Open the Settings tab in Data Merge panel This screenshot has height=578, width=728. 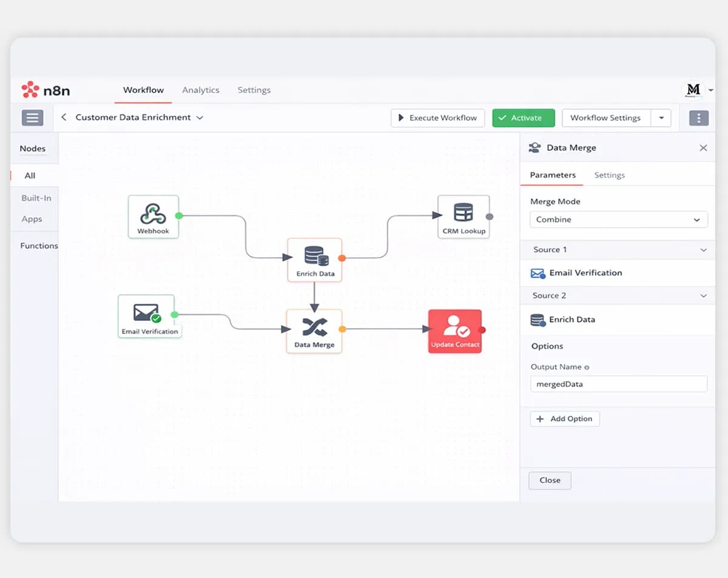pos(610,175)
